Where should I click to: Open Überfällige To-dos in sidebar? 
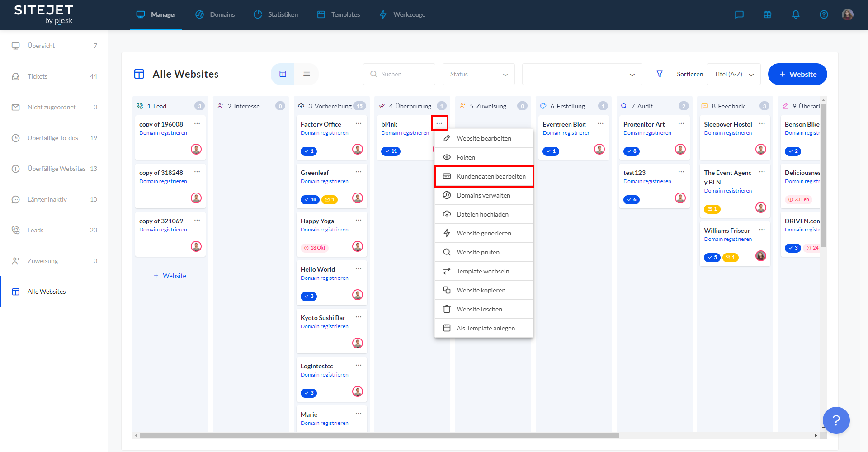click(x=54, y=138)
